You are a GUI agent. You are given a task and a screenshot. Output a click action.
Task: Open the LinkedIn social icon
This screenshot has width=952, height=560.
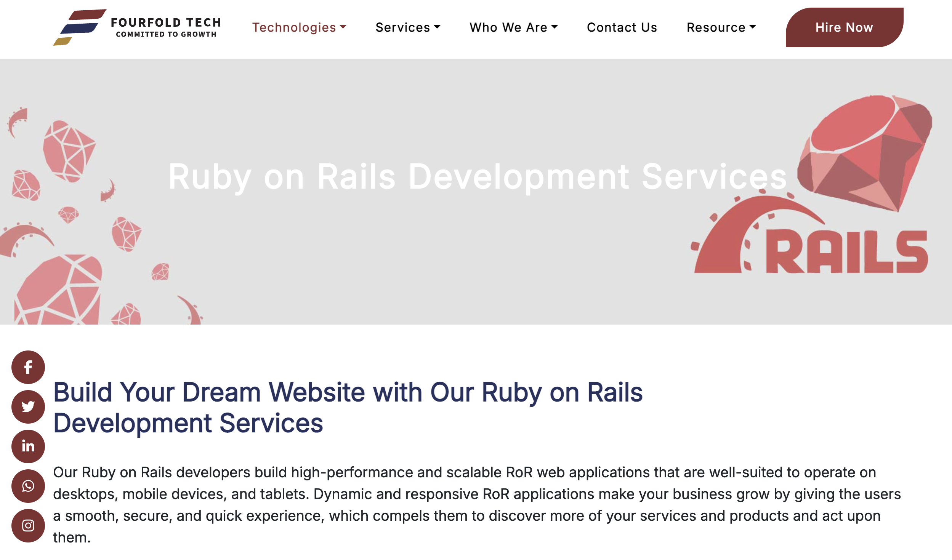pyautogui.click(x=28, y=446)
